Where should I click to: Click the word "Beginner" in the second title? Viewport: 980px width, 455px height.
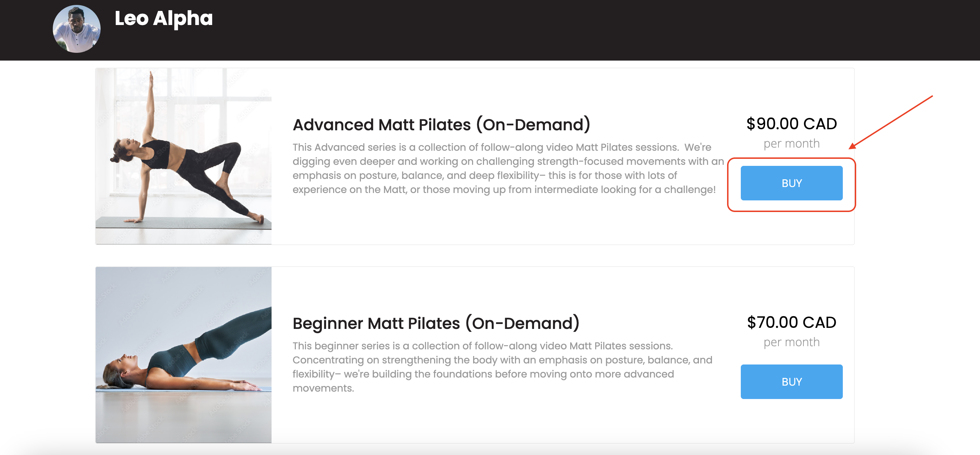[x=327, y=323]
